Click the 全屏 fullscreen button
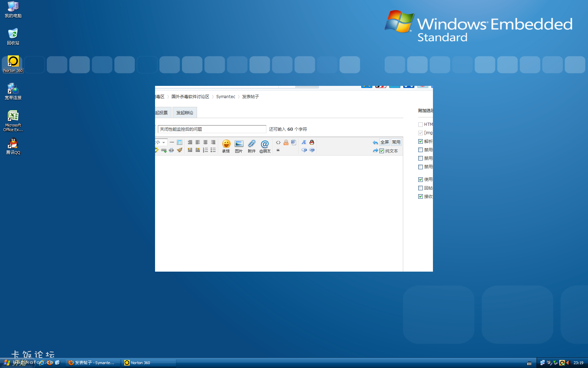The height and width of the screenshot is (368, 588). (384, 142)
